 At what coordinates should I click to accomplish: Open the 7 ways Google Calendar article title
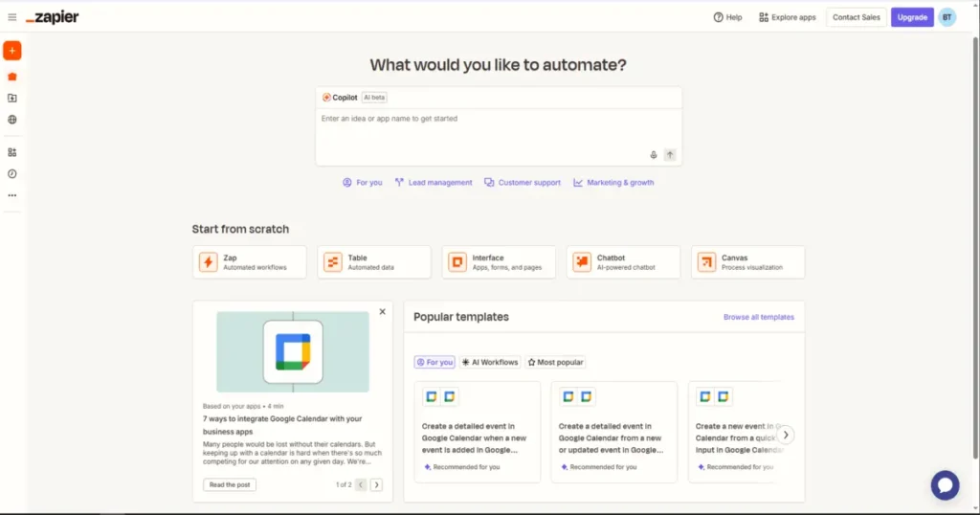click(282, 425)
